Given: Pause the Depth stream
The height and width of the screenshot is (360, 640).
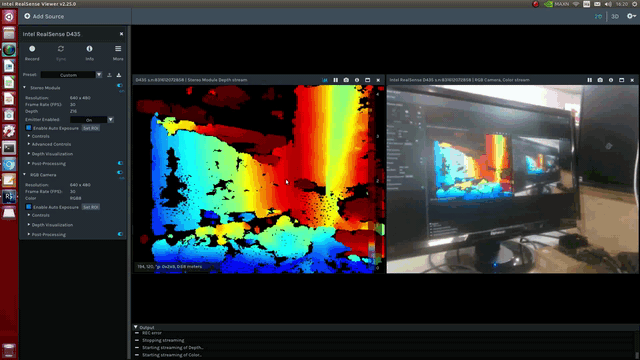Looking at the screenshot, I should [336, 80].
